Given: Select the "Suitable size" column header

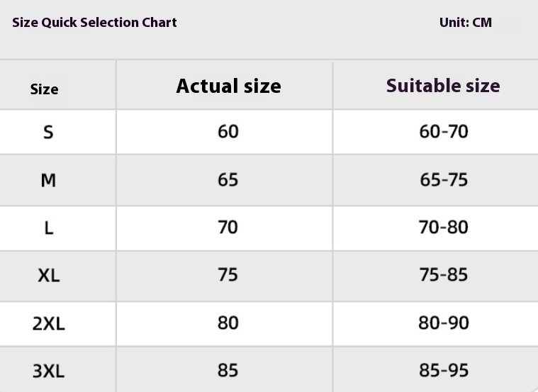Looking at the screenshot, I should point(443,86).
